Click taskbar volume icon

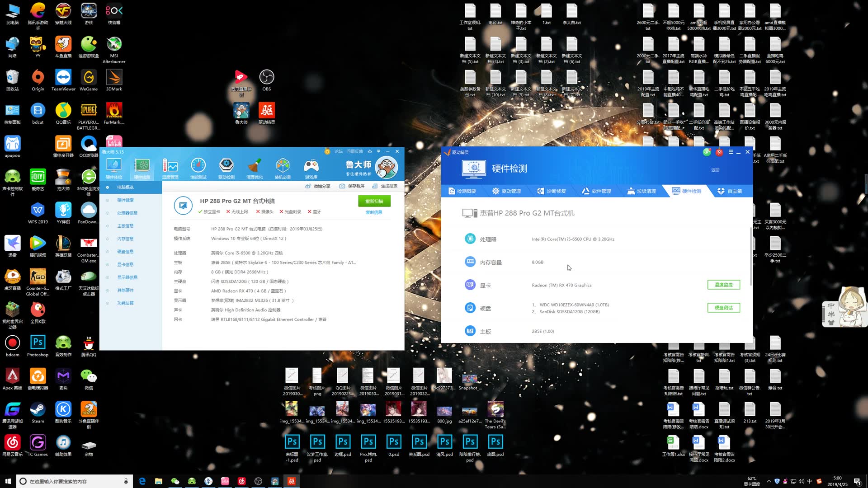pyautogui.click(x=801, y=481)
